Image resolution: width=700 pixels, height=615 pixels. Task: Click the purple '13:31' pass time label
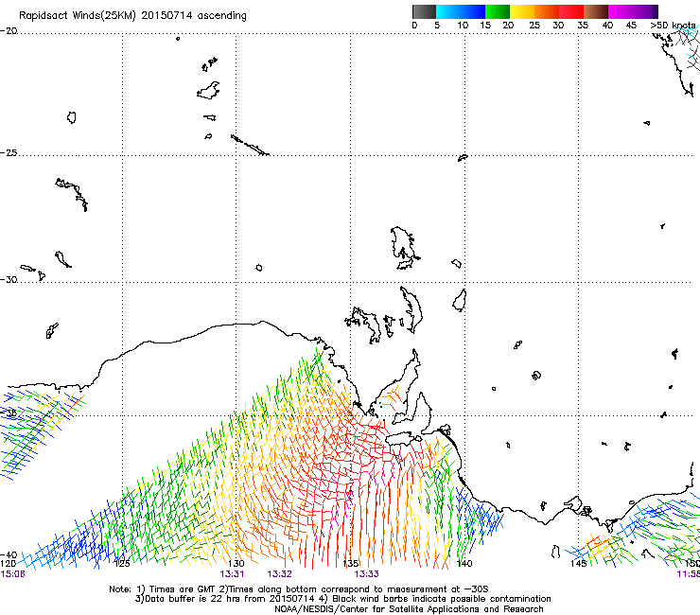(x=232, y=574)
